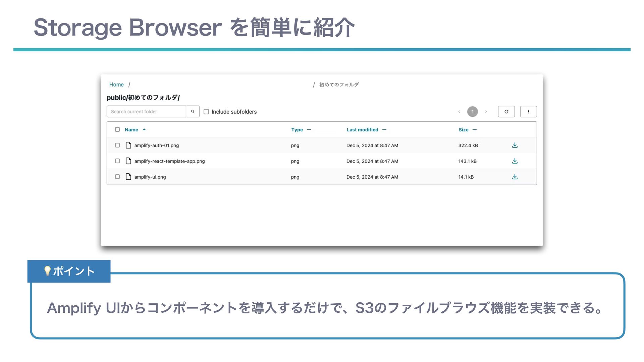Open the 初めてのフォルダ breadcrumb
Viewport: 644px width, 362px height.
click(x=339, y=84)
